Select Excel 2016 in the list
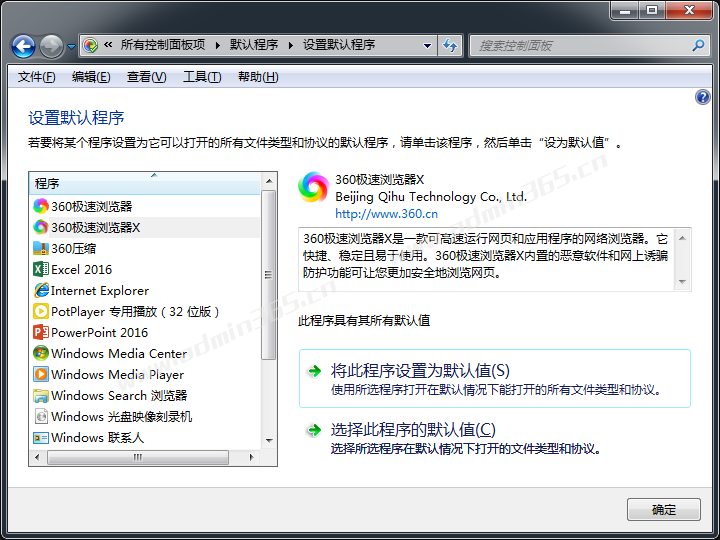The height and width of the screenshot is (540, 720). [x=82, y=270]
